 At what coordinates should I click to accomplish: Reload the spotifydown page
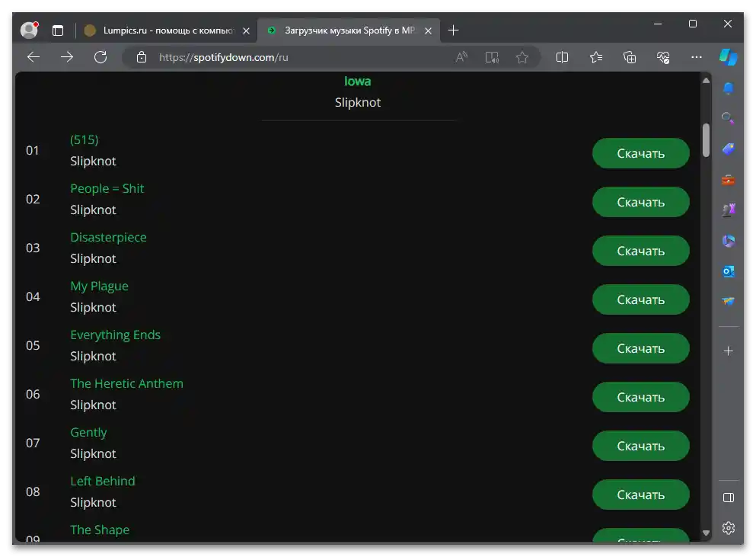click(100, 57)
